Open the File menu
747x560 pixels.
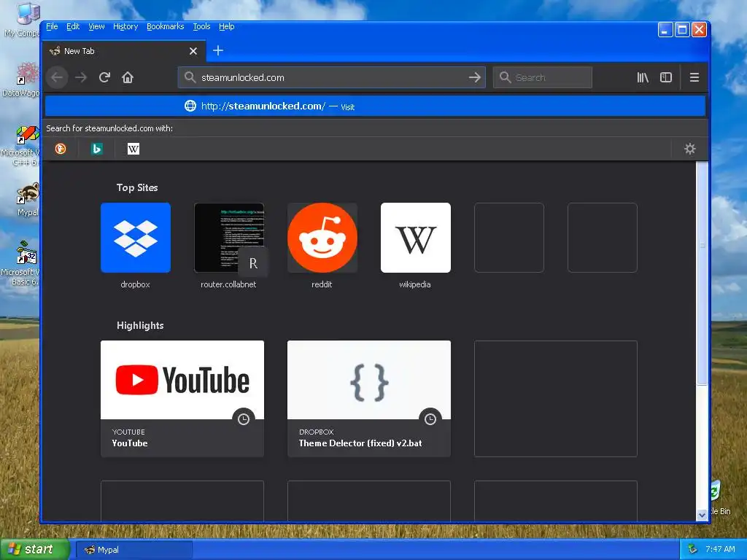pos(52,27)
